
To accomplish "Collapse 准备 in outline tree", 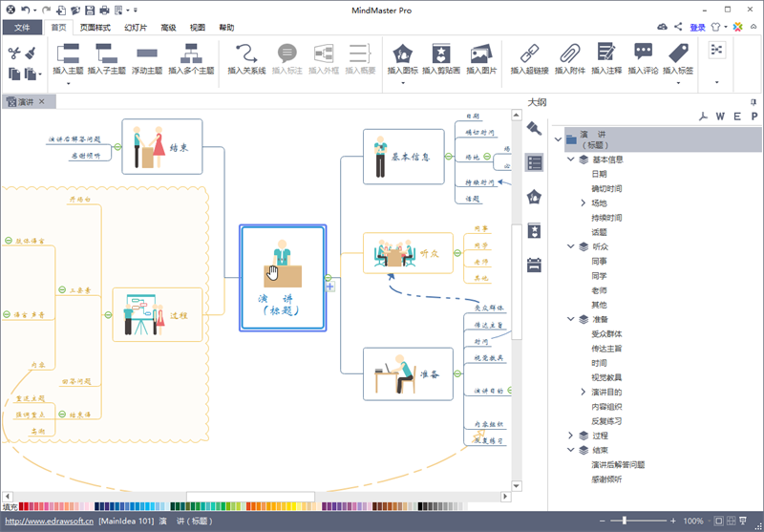I will tap(570, 319).
